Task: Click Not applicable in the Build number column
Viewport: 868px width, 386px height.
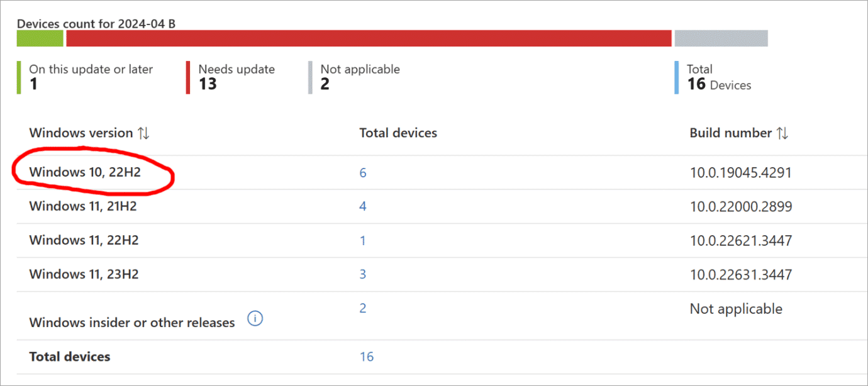Action: pyautogui.click(x=736, y=309)
